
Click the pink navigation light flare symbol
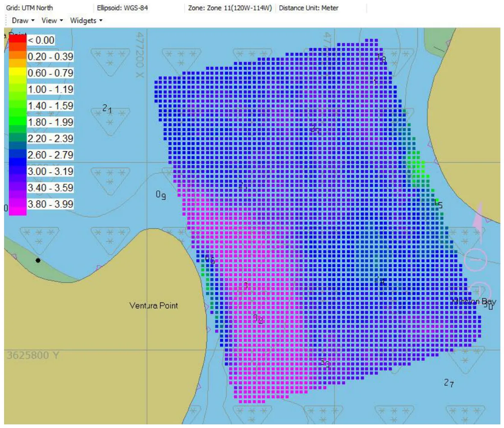click(x=478, y=223)
